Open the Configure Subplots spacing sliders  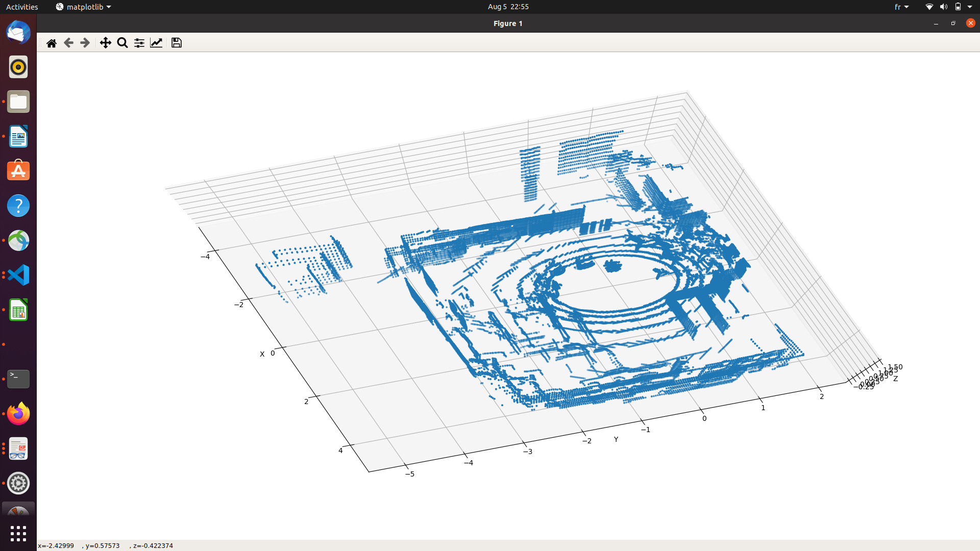click(139, 43)
